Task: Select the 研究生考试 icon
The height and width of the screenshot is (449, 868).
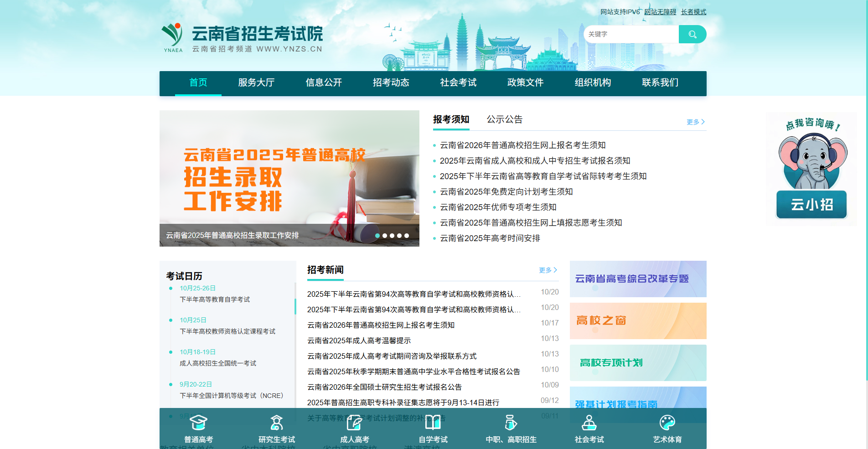Action: click(x=276, y=423)
